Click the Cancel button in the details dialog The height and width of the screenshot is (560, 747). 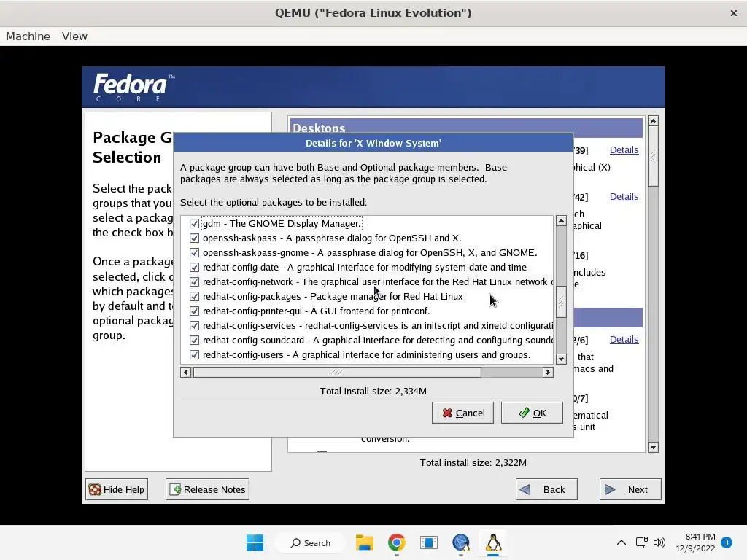(x=462, y=413)
